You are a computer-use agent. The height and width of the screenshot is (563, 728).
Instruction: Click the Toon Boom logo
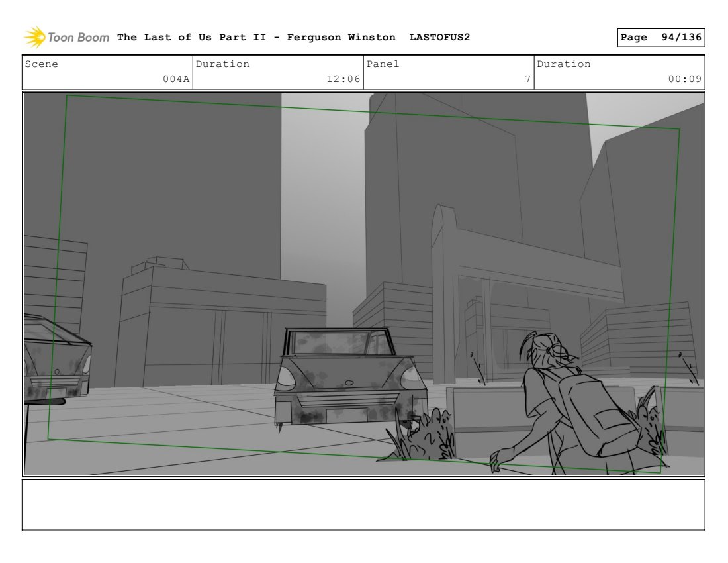(x=66, y=37)
